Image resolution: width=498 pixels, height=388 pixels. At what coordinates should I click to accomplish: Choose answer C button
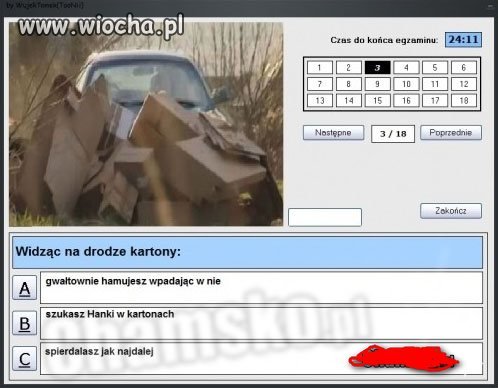tap(25, 358)
